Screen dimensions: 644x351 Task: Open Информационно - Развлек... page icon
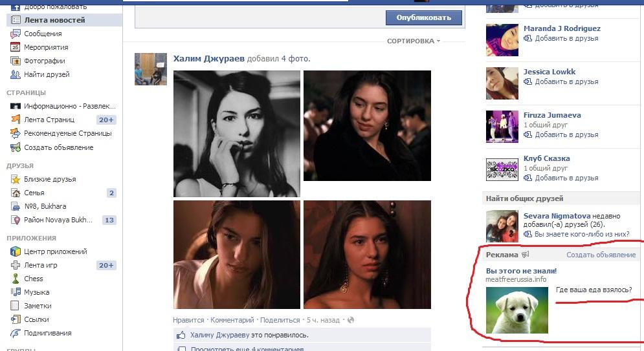click(15, 106)
